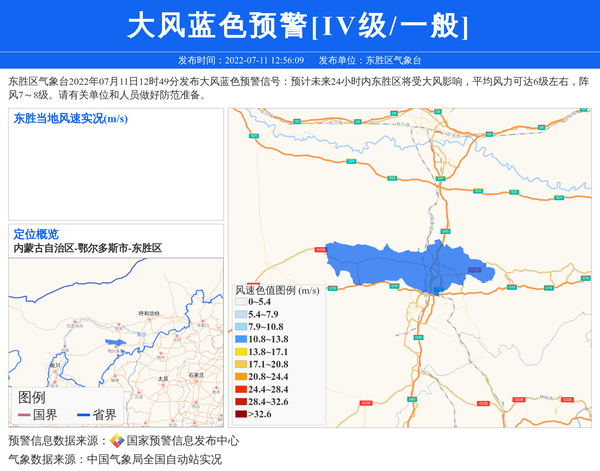Select the 20.8~24.4 orange legend swatch
This screenshot has width=600, height=471.
pyautogui.click(x=240, y=377)
